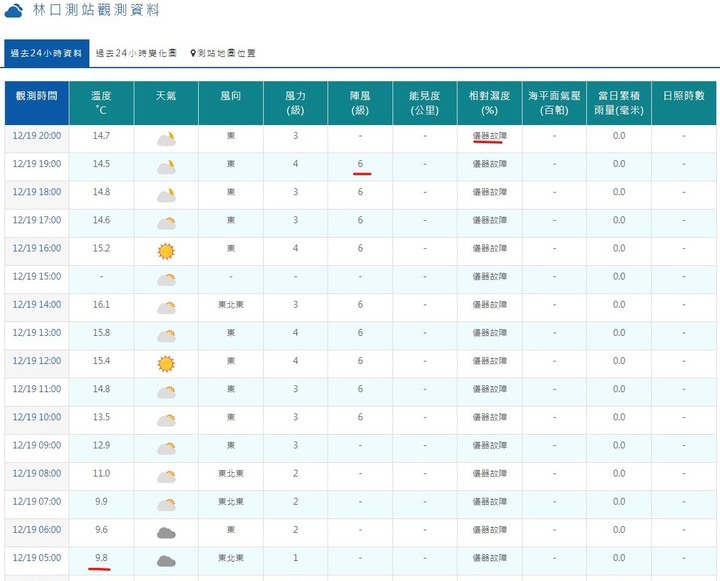The image size is (720, 581).
Task: Click temperature value 11.0
Action: click(101, 474)
